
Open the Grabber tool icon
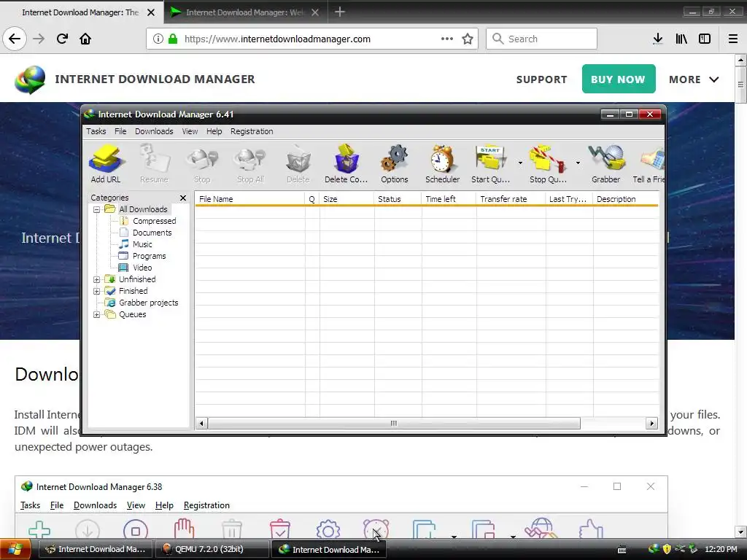606,164
